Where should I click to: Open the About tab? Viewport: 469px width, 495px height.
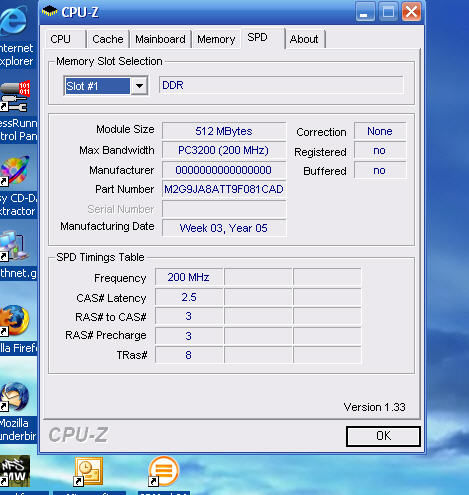pos(304,39)
